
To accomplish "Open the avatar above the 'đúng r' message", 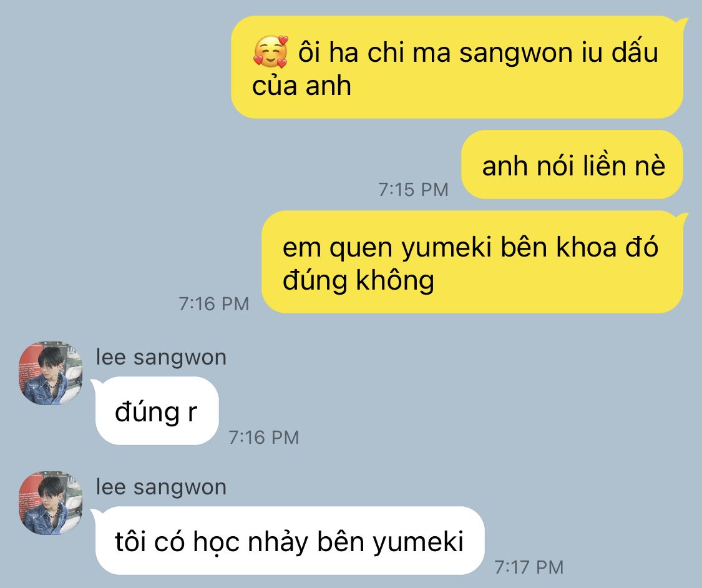I will [x=51, y=373].
